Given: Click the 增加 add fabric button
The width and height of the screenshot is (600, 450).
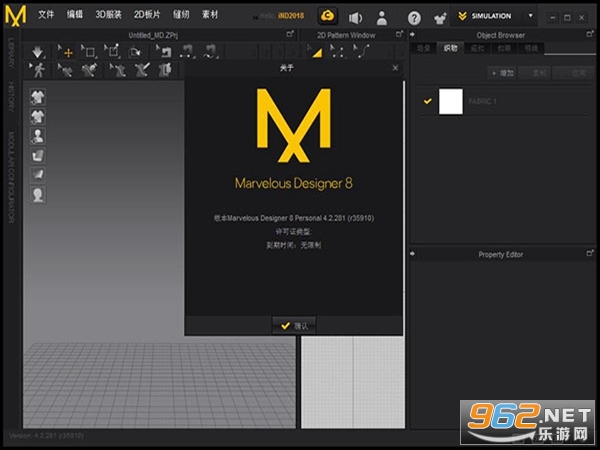Looking at the screenshot, I should [502, 73].
